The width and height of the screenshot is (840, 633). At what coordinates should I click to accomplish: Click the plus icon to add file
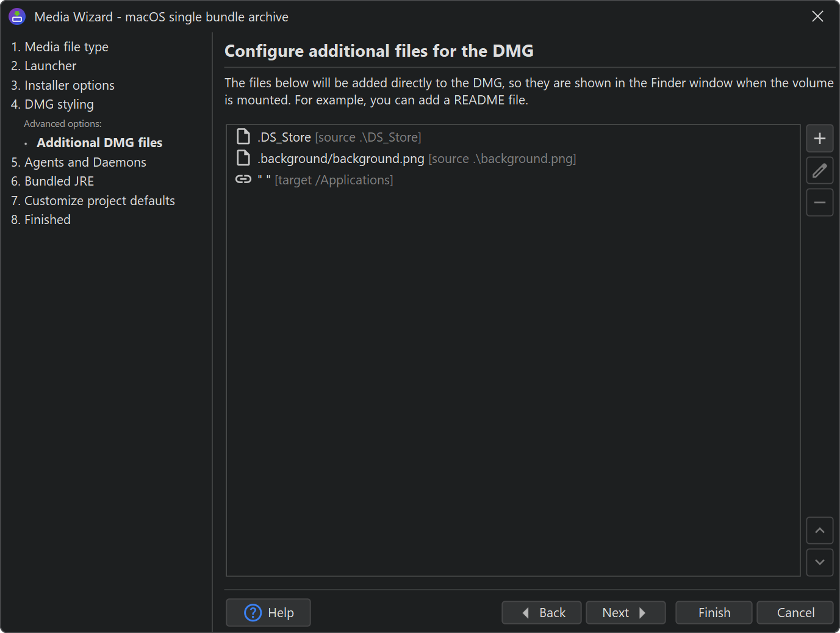point(819,139)
